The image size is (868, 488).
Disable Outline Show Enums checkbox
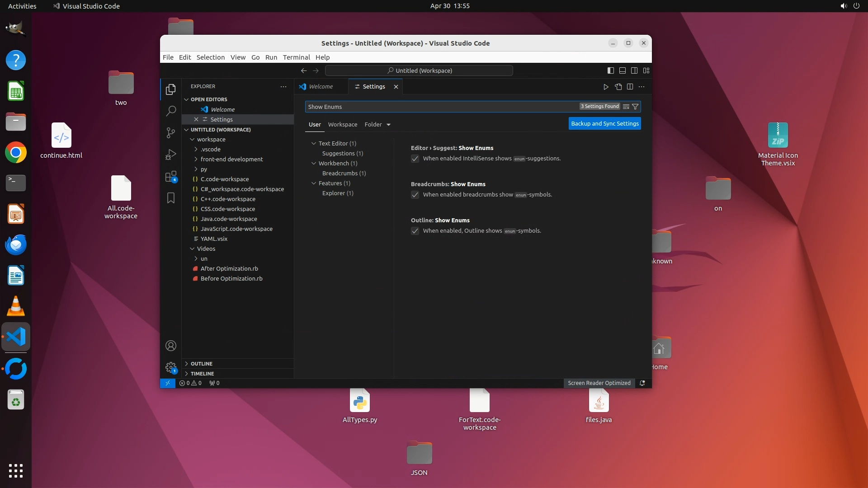click(x=415, y=231)
